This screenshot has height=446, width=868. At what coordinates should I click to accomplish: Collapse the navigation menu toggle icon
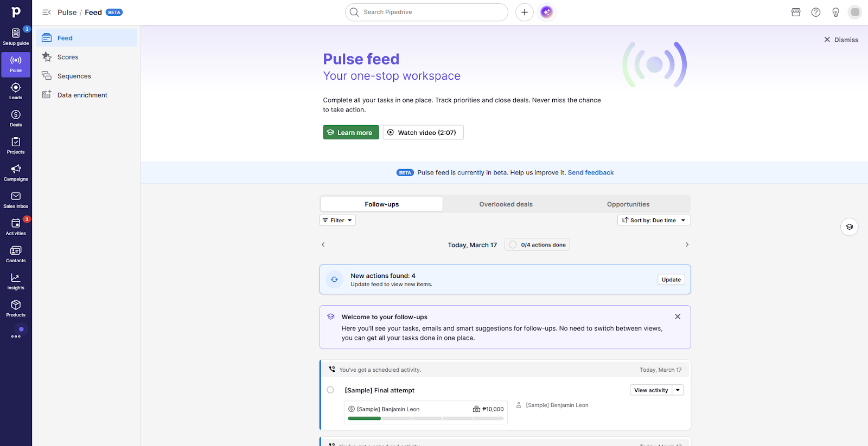[47, 12]
